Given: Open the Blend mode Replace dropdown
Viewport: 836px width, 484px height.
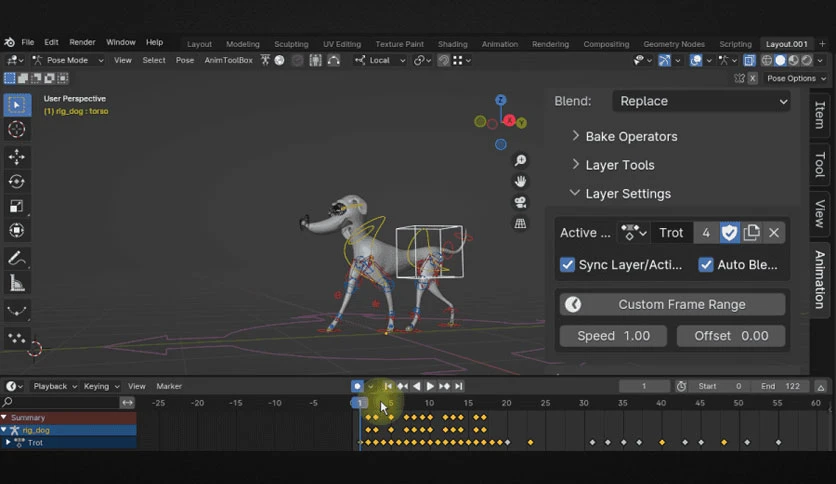Looking at the screenshot, I should (x=701, y=101).
